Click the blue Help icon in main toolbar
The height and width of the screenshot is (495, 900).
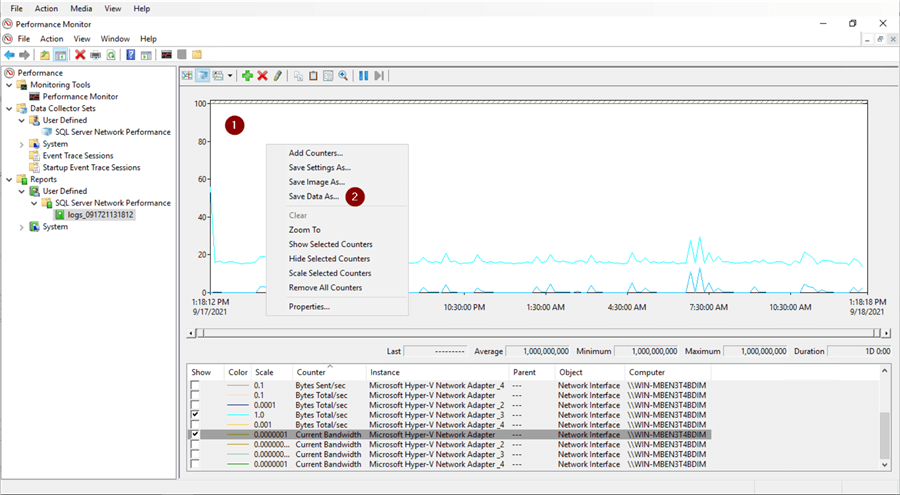click(x=131, y=54)
